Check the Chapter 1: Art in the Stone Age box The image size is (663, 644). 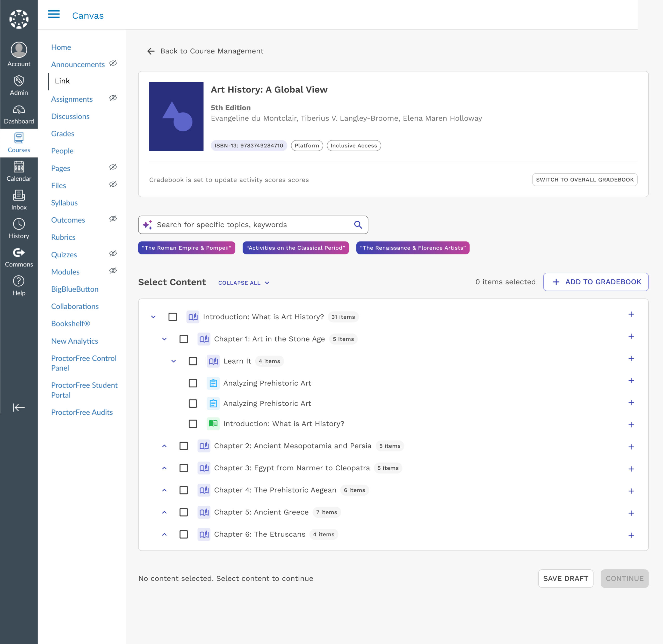click(184, 339)
